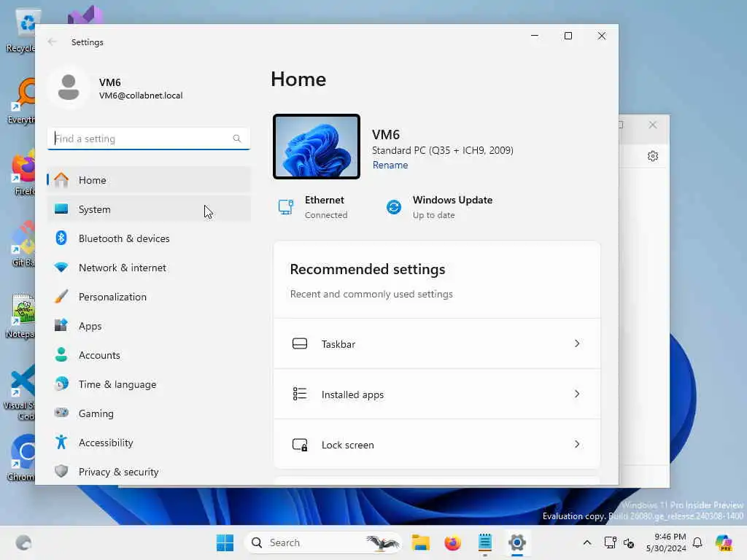Image resolution: width=747 pixels, height=560 pixels.
Task: Launch Firefox from the taskbar
Action: coord(452,542)
